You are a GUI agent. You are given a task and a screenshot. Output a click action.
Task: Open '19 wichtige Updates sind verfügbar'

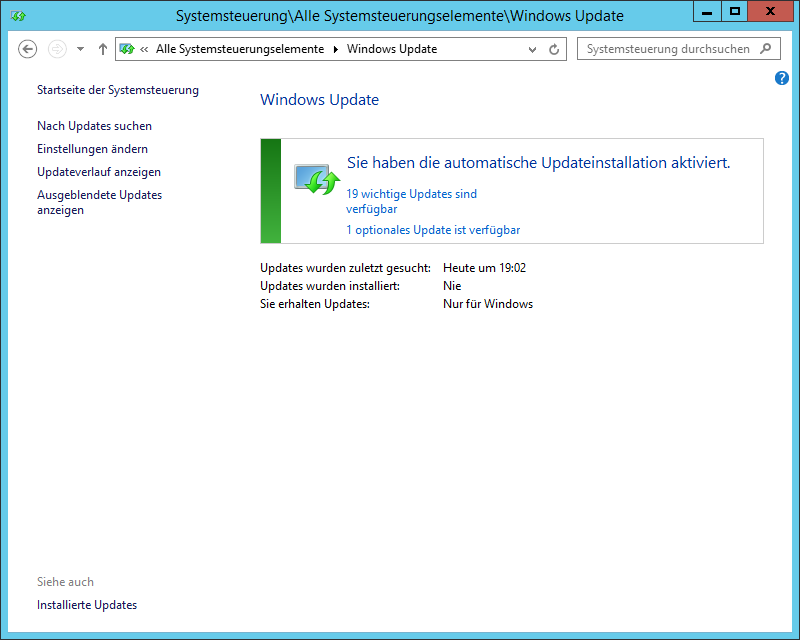click(x=411, y=201)
